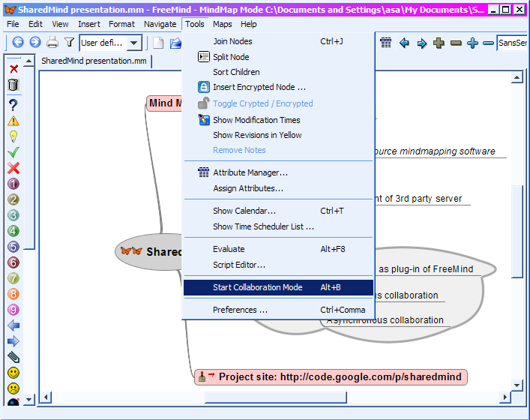The image size is (530, 420).
Task: Open the Maps menu
Action: 223,24
